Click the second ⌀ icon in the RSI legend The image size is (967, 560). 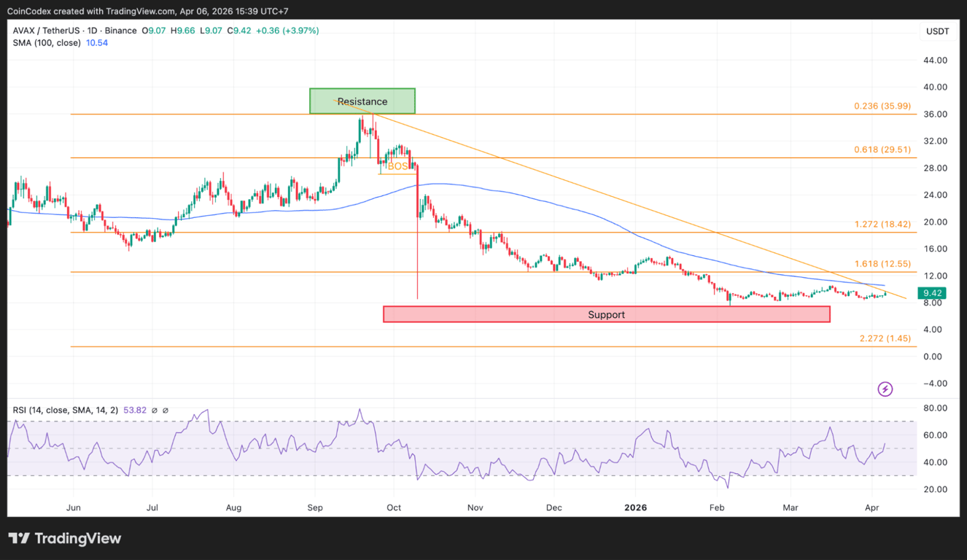pyautogui.click(x=165, y=410)
